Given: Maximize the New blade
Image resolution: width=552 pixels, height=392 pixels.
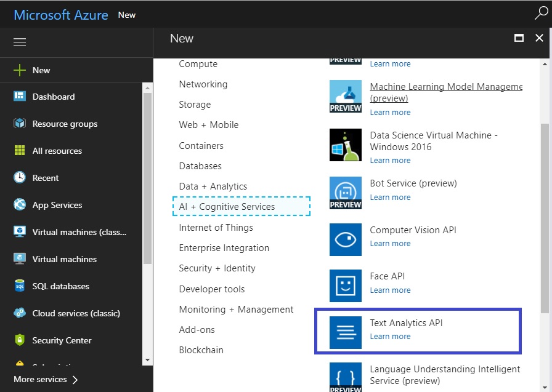Looking at the screenshot, I should (519, 38).
